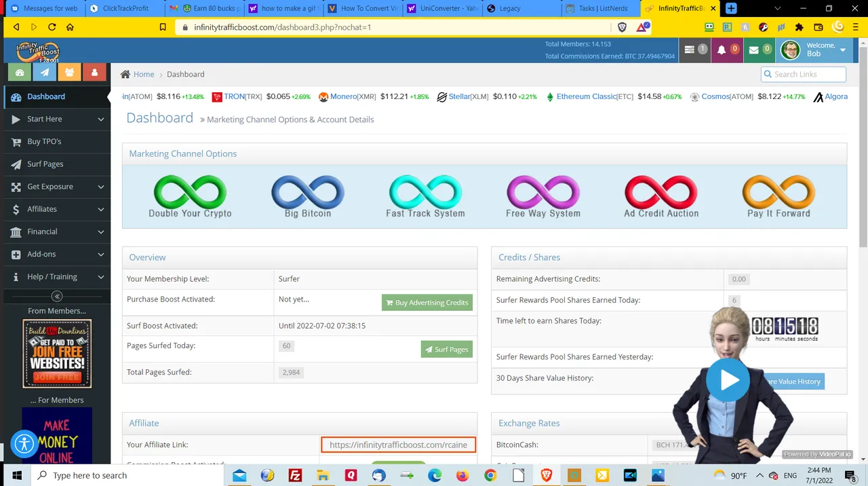The height and width of the screenshot is (486, 868).
Task: Open the tasks list icon with badge 1
Action: (x=694, y=50)
